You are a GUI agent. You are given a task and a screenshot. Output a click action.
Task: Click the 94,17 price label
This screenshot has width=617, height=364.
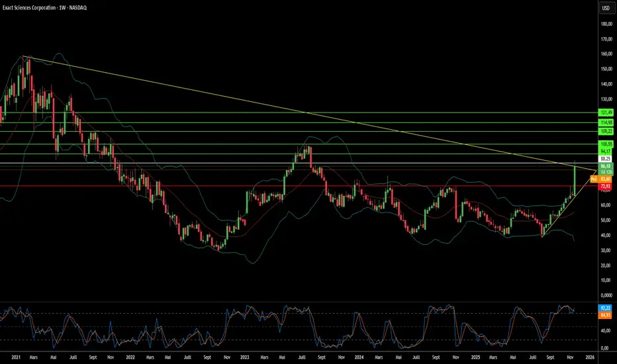tap(606, 152)
